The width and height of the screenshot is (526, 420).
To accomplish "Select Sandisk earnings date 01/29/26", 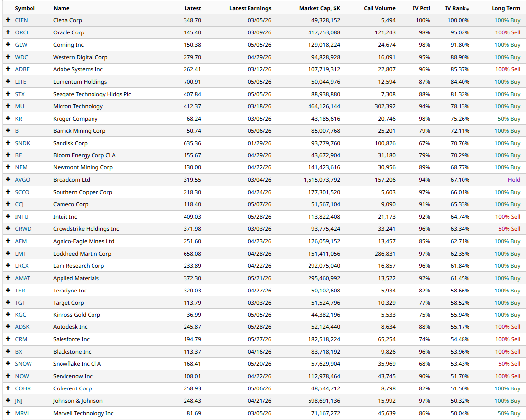I will coord(260,143).
